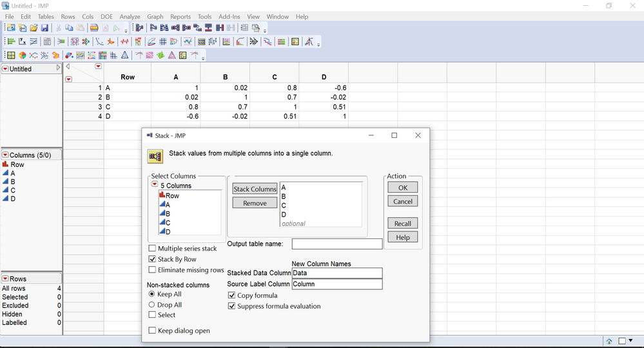Launch Distribution from the analysis toolbar icon
Screen dimensions: 644x348
coord(12,42)
